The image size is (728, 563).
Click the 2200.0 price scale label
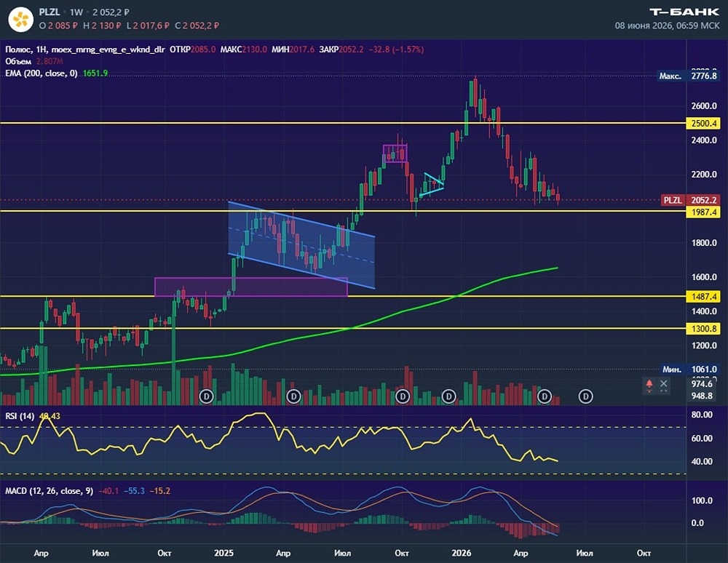coord(704,175)
